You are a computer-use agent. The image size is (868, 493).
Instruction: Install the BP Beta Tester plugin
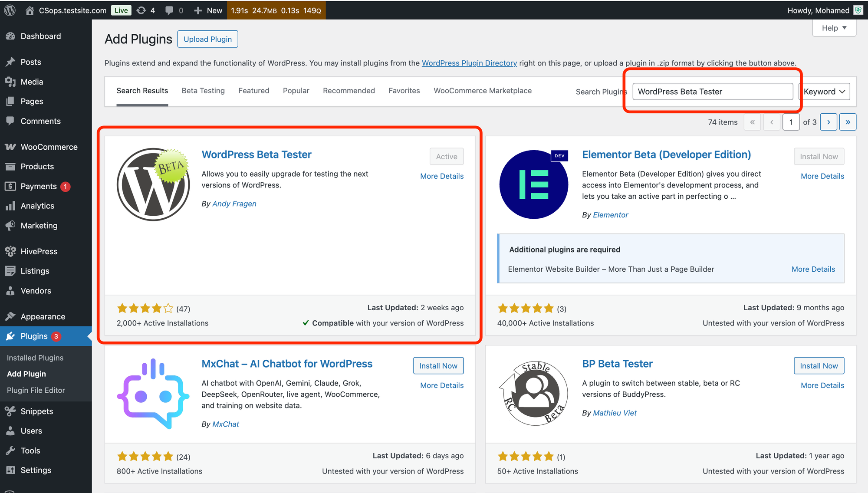(819, 366)
